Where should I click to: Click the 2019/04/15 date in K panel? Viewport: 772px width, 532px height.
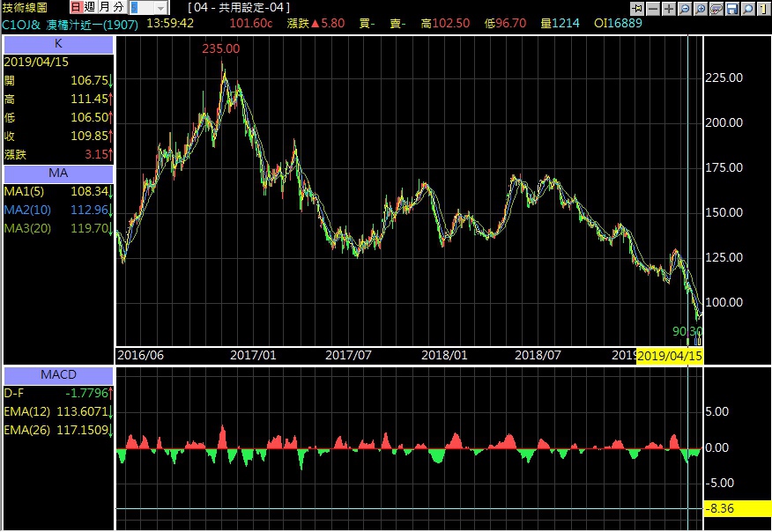pyautogui.click(x=36, y=62)
